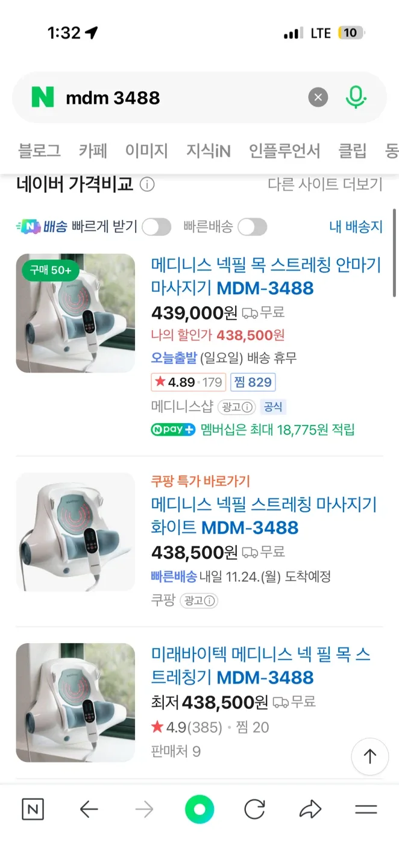Tap info icon next to 네이버 가격비교
399x868 pixels.
[x=147, y=184]
